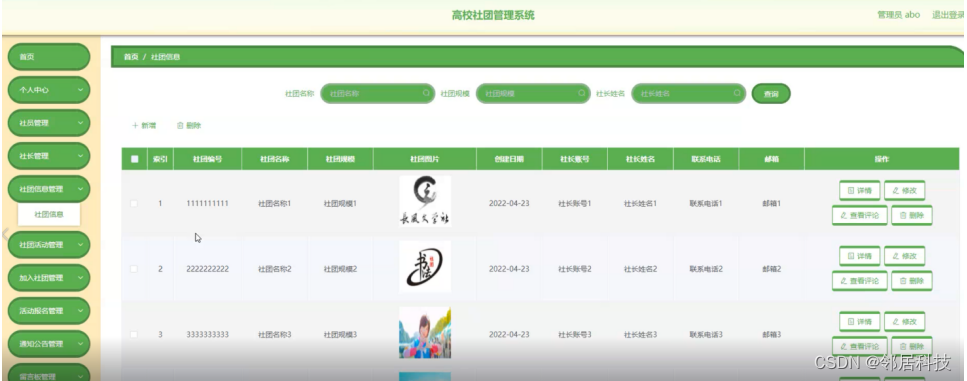Click 修改 for row 2222222222

tap(904, 256)
